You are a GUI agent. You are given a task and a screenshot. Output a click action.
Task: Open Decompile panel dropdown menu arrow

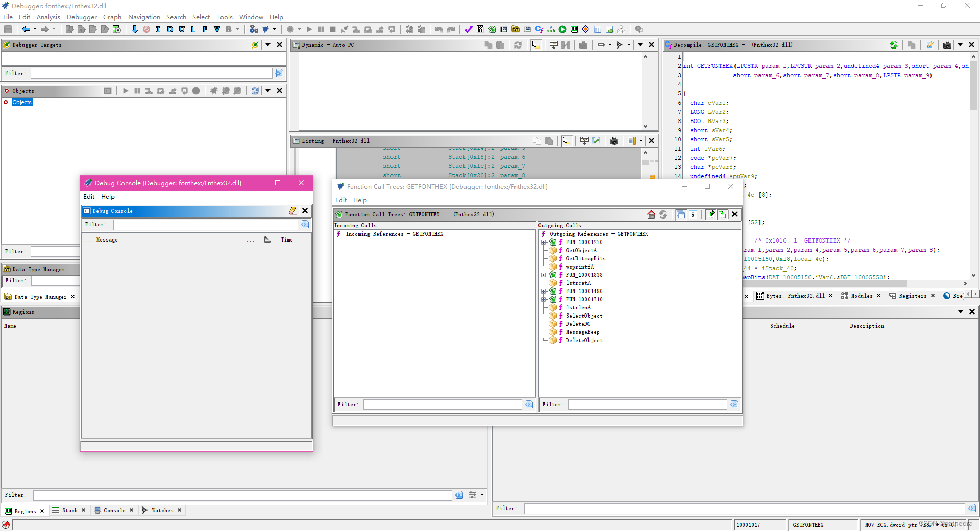coord(960,45)
